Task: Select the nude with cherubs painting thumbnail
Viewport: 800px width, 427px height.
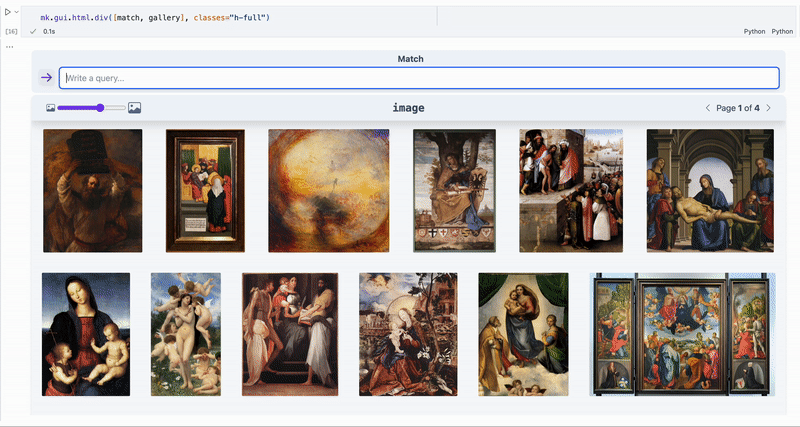Action: pos(185,333)
